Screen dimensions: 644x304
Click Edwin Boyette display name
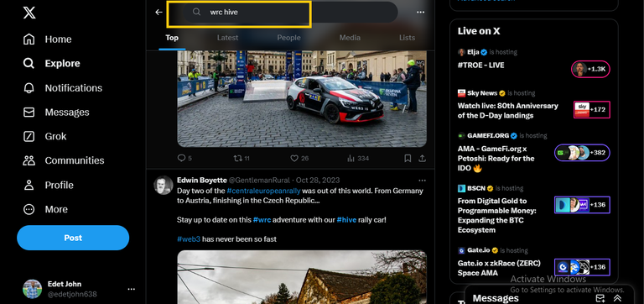pos(201,181)
